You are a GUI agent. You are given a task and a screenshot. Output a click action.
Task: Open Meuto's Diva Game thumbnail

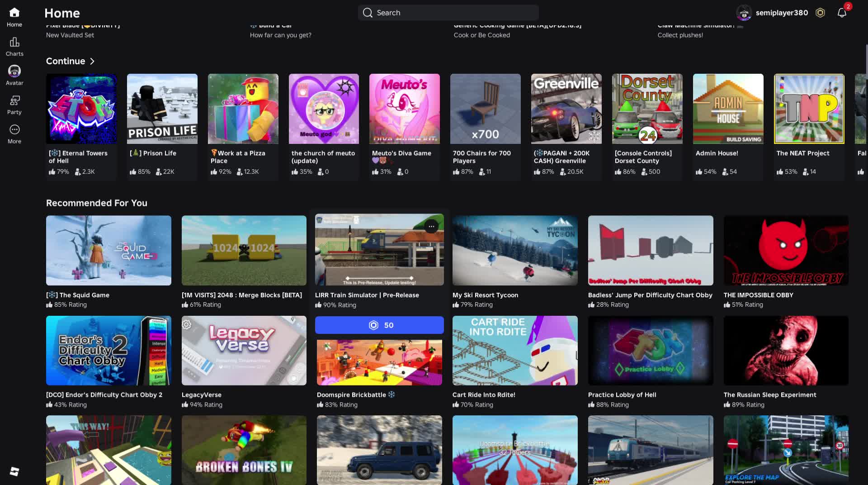405,109
